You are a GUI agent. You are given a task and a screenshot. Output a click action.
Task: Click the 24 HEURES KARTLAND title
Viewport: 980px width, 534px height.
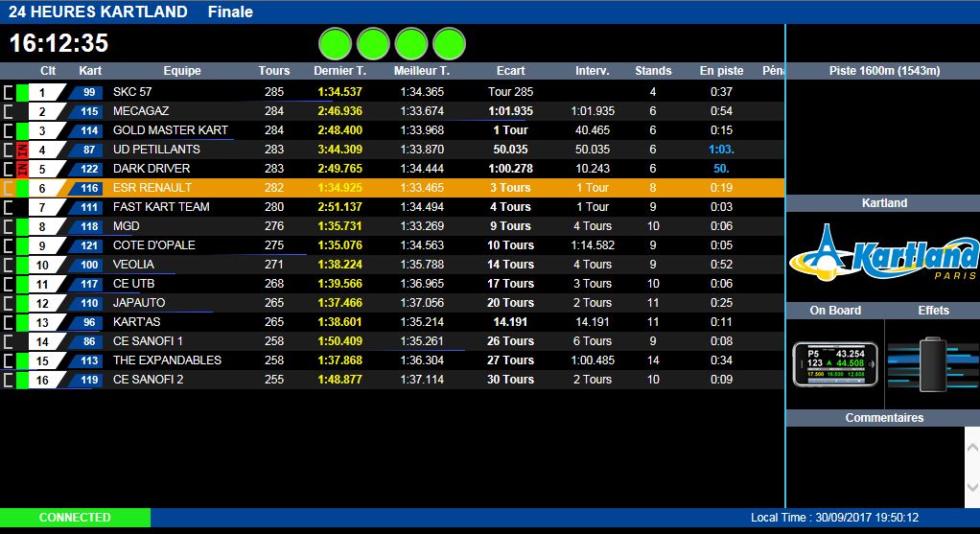click(98, 12)
